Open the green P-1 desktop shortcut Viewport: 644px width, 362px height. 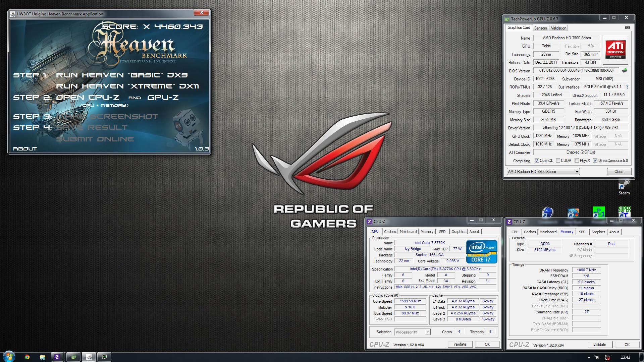599,212
